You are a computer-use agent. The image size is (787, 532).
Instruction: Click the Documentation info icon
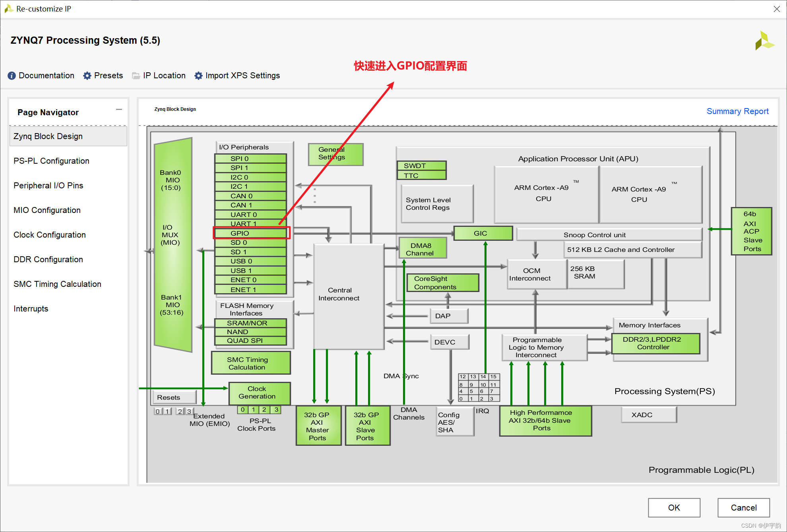12,75
